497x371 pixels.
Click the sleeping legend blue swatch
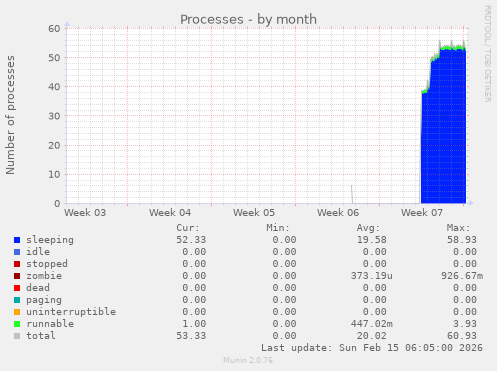17,240
